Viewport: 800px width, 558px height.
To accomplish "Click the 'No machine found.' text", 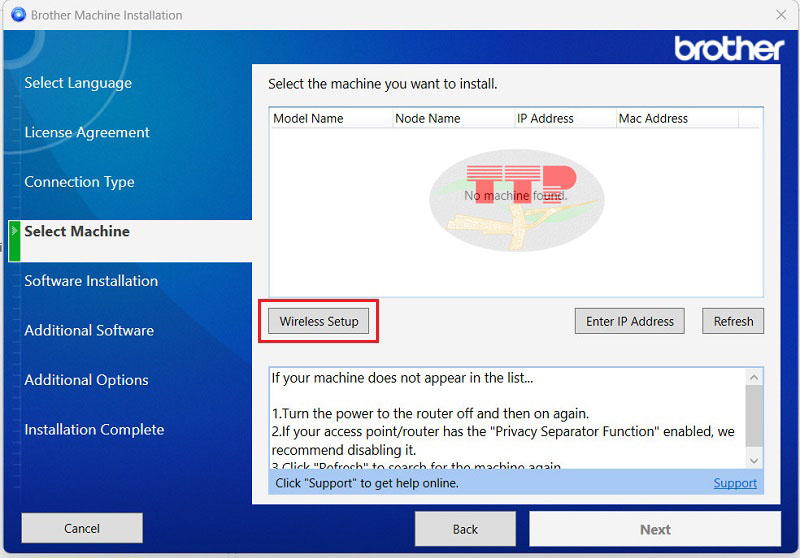I will pos(516,195).
